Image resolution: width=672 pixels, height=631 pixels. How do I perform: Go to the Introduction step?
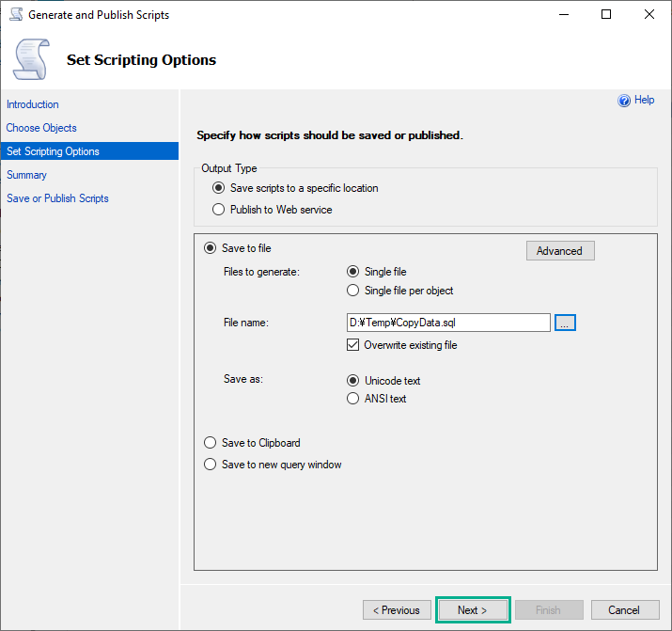coord(33,104)
